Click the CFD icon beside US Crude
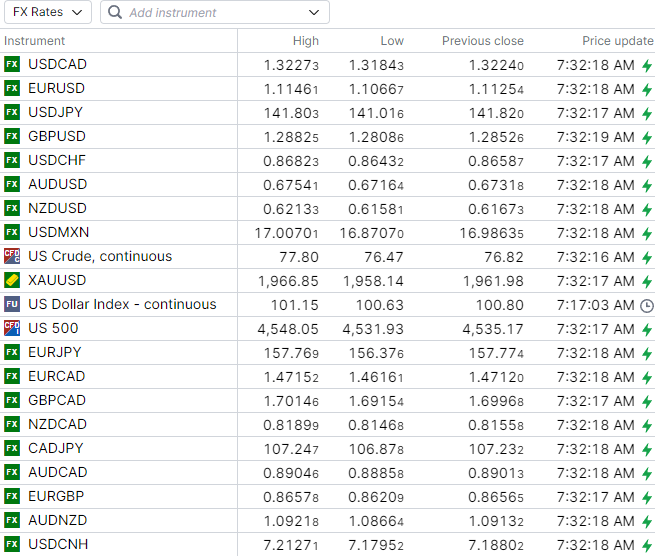Image resolution: width=655 pixels, height=556 pixels. [12, 256]
